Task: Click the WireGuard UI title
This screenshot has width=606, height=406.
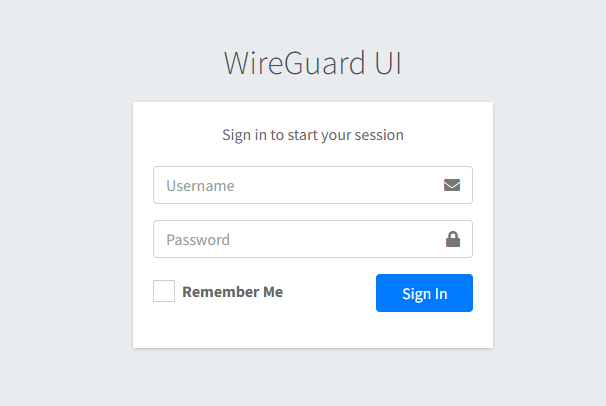Action: [312, 62]
